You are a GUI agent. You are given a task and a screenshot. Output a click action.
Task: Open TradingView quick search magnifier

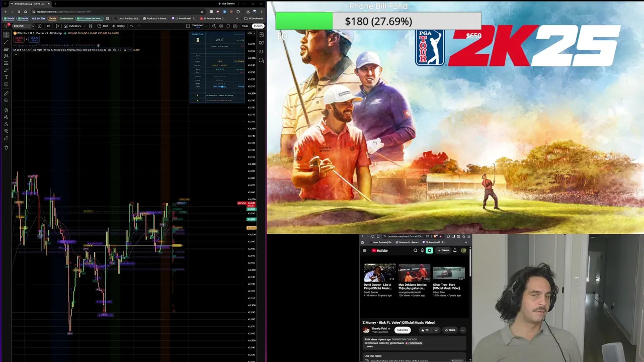pyautogui.click(x=214, y=26)
